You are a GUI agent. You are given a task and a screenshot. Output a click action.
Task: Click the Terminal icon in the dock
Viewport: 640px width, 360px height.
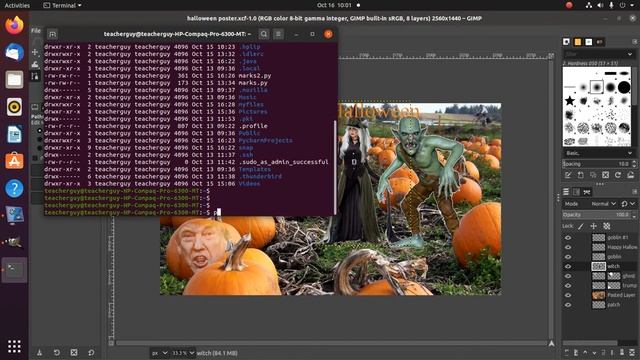[x=14, y=269]
